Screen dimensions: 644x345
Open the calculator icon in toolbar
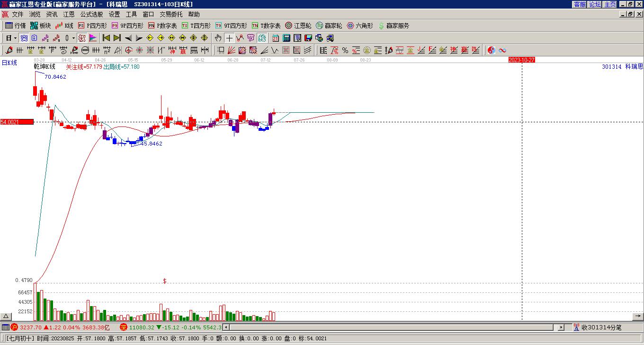[286, 38]
